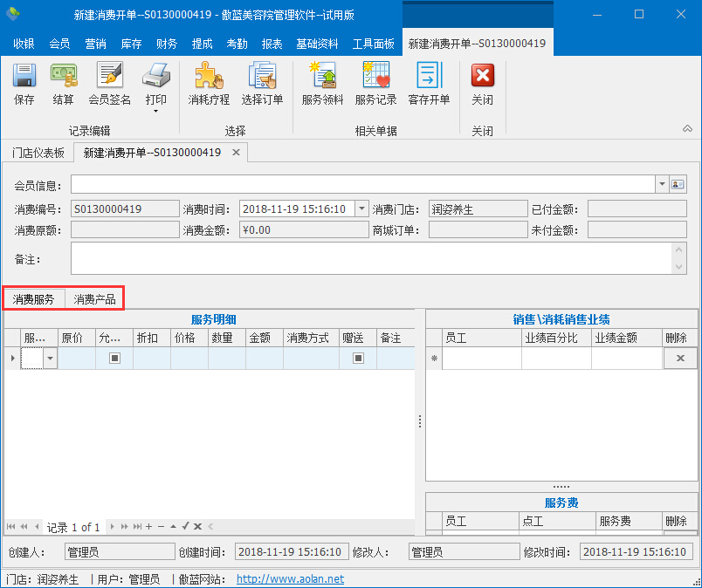Go to previous record arrow
Image resolution: width=702 pixels, height=588 pixels.
(x=37, y=527)
